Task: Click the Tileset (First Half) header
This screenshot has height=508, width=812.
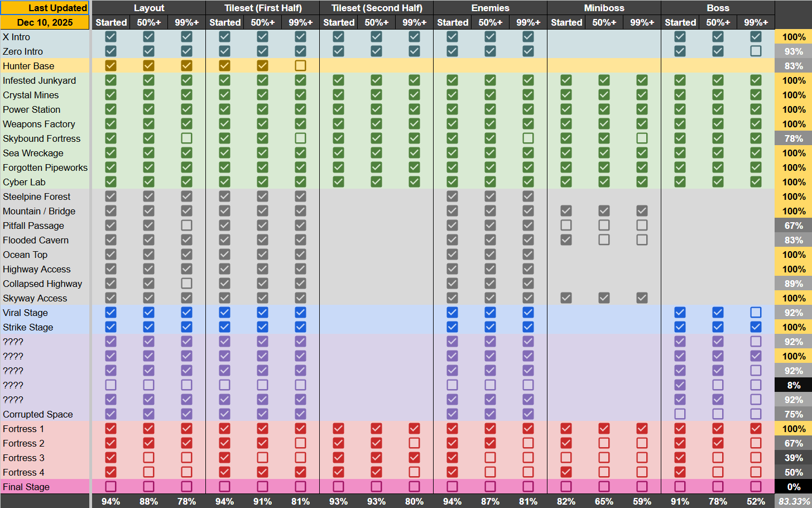Action: pos(263,8)
